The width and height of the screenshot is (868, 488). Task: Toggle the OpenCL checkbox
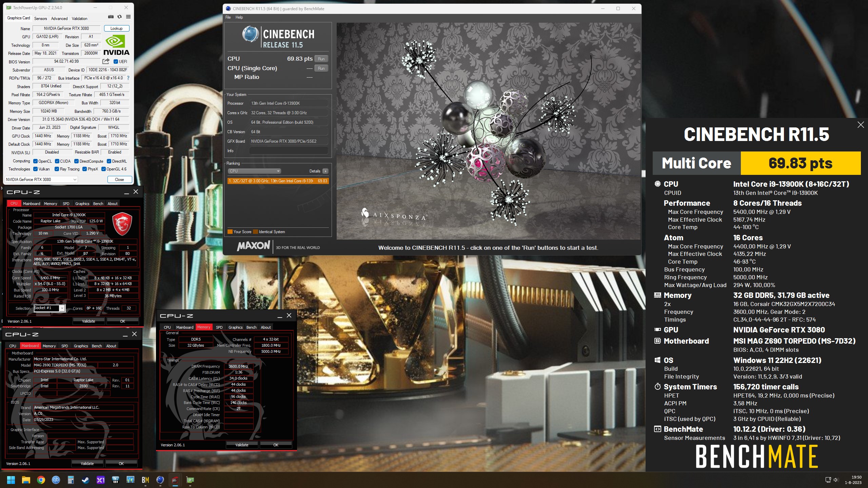[x=35, y=161]
